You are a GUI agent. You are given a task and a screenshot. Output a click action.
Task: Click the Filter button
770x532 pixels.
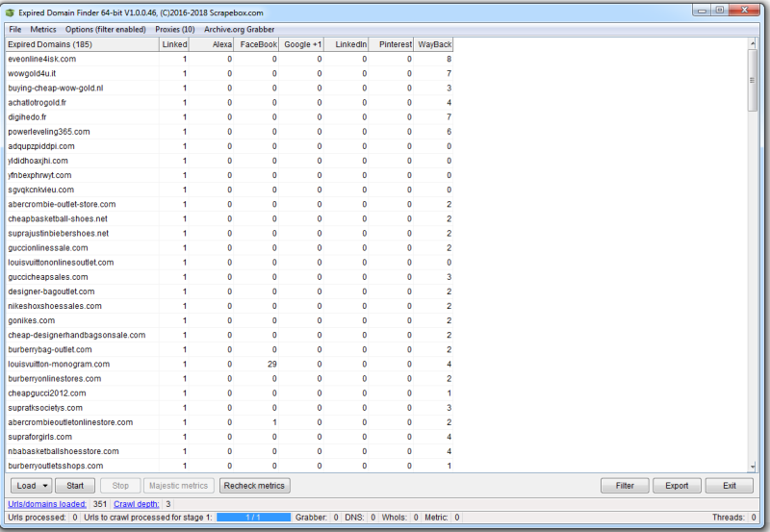[625, 486]
